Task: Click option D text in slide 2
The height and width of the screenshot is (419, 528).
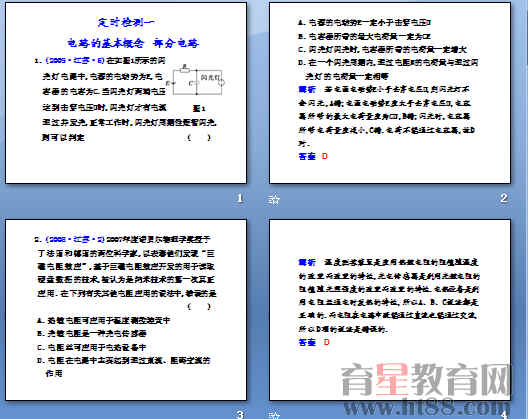Action: (x=388, y=69)
